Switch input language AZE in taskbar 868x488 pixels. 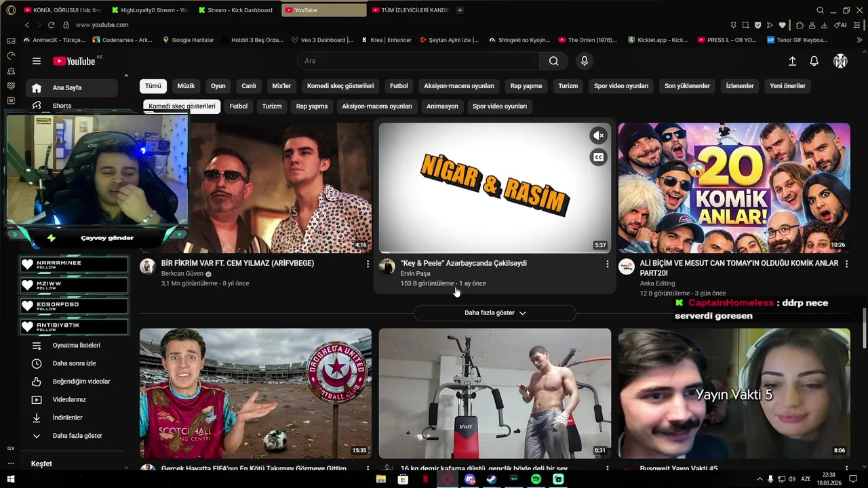click(806, 479)
